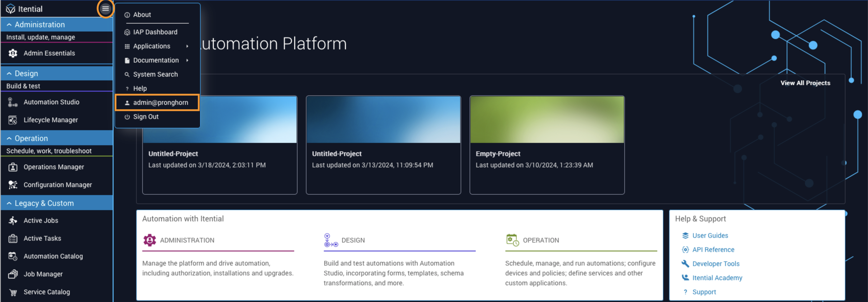Select admin@pronghorn menu entry

click(x=160, y=103)
